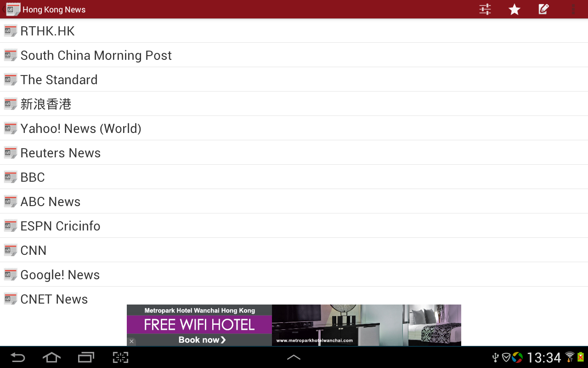
Task: Open the FREE WIFI HOTEL ad
Action: pyautogui.click(x=199, y=325)
